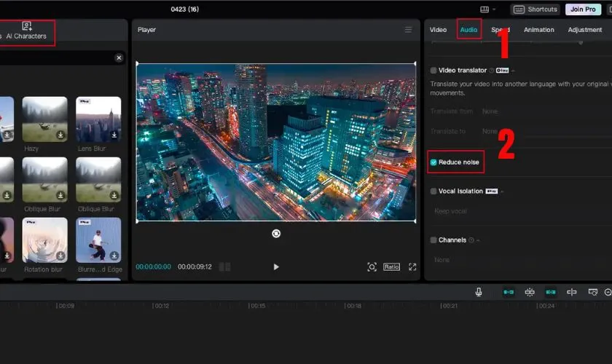This screenshot has height=364, width=612.
Task: Select the Rotation blur effect thumbnail
Action: (44, 240)
